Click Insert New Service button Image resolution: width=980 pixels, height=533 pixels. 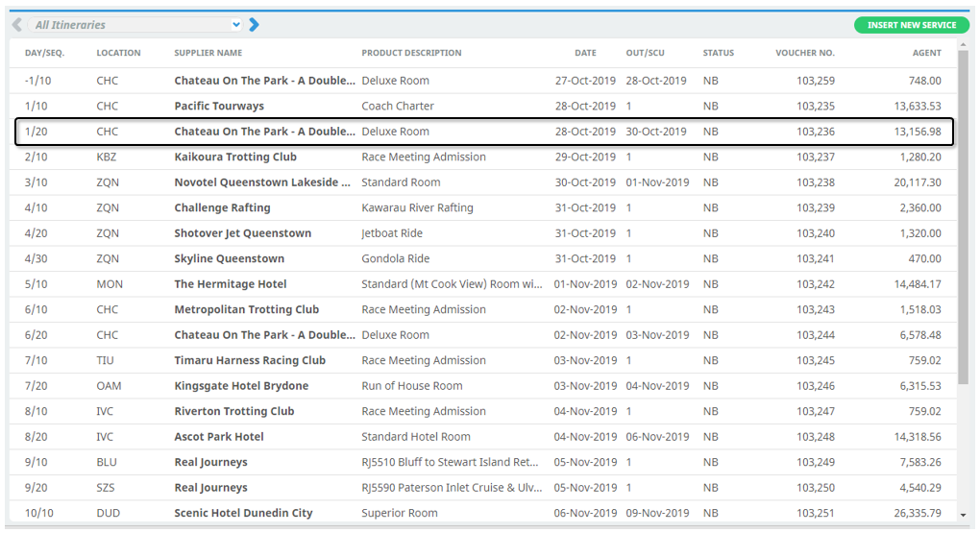pyautogui.click(x=911, y=25)
